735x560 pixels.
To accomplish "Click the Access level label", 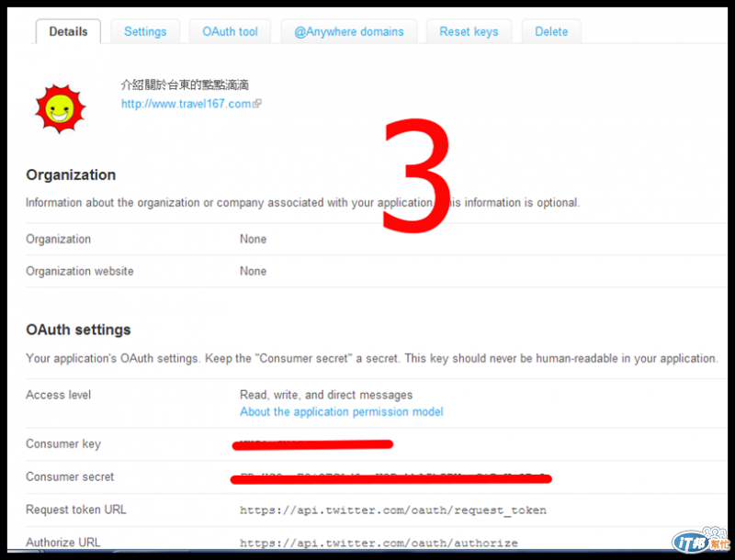I will [58, 395].
